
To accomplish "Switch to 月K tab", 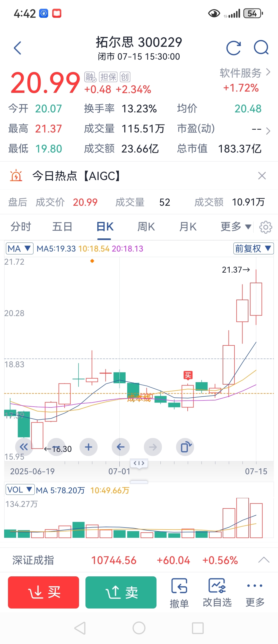I will pos(188,227).
